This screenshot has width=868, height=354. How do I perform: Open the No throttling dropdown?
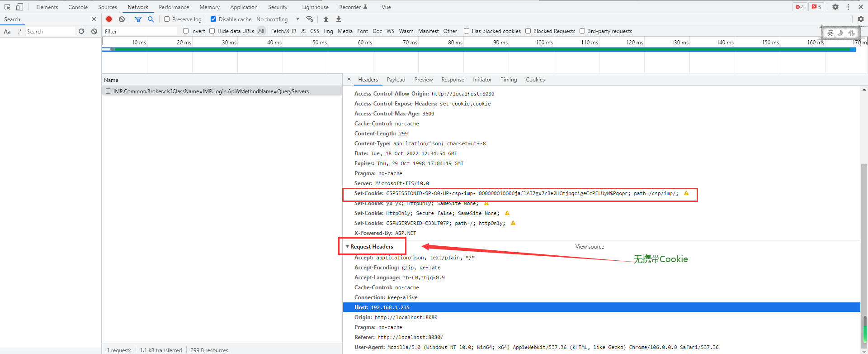(278, 19)
